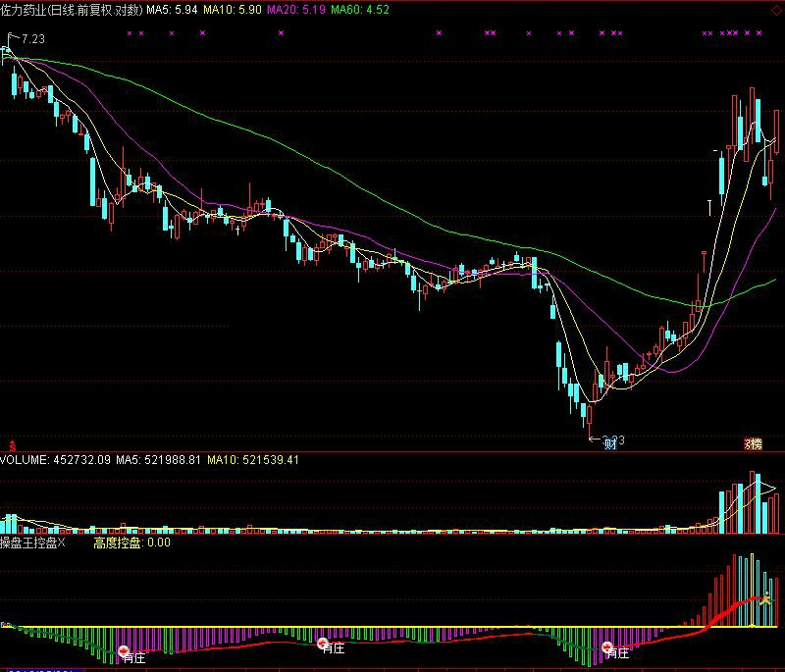Click the 佐力药业(日线.前复权.对数) chart title
The image size is (785, 672).
(x=72, y=10)
